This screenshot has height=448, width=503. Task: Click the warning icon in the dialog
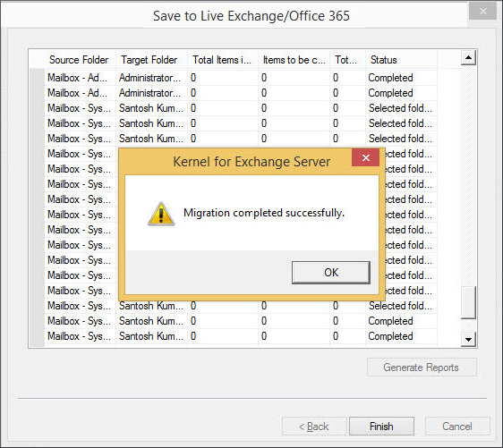point(161,214)
